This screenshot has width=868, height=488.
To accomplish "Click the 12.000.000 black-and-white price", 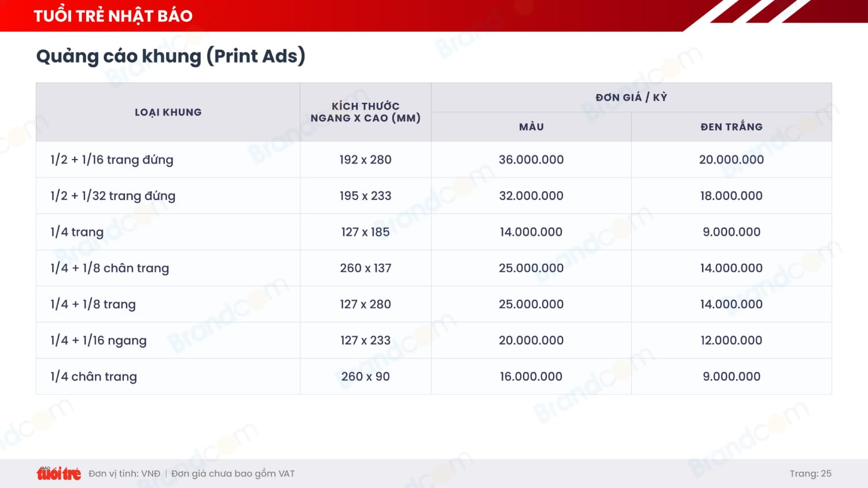I will [x=731, y=341].
